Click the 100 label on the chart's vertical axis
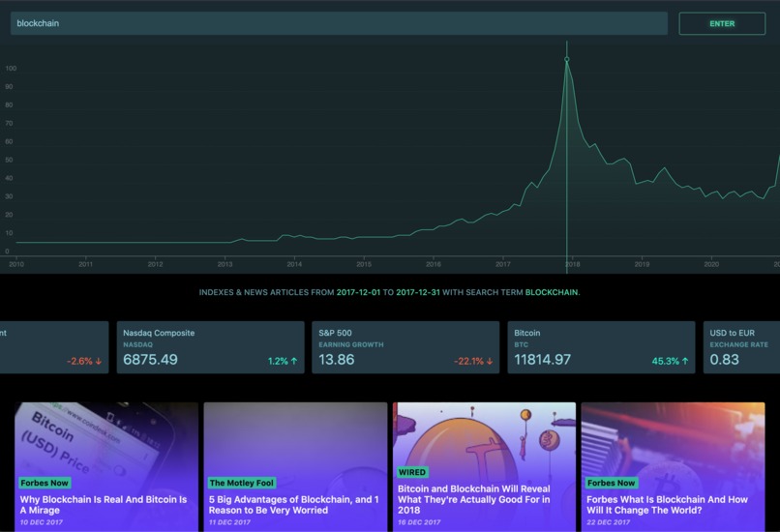The height and width of the screenshot is (532, 780). tap(11, 68)
